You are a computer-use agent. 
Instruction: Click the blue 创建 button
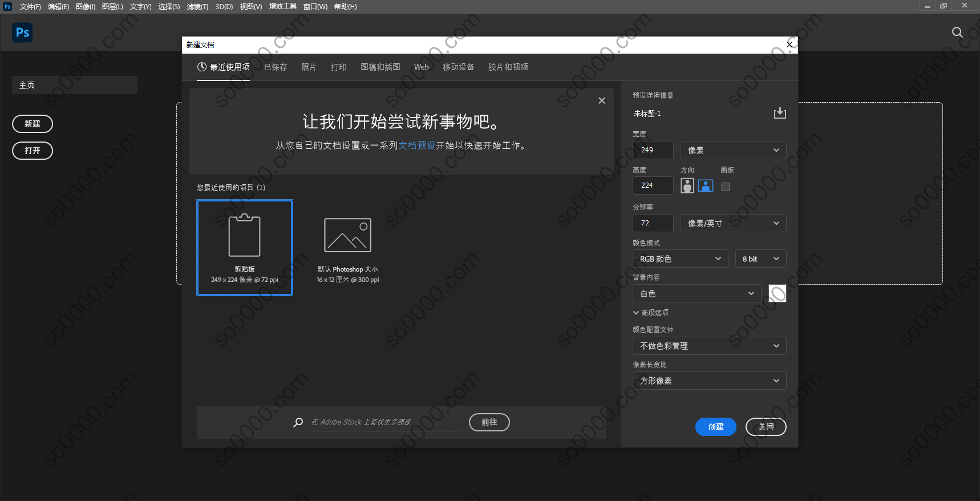coord(716,427)
